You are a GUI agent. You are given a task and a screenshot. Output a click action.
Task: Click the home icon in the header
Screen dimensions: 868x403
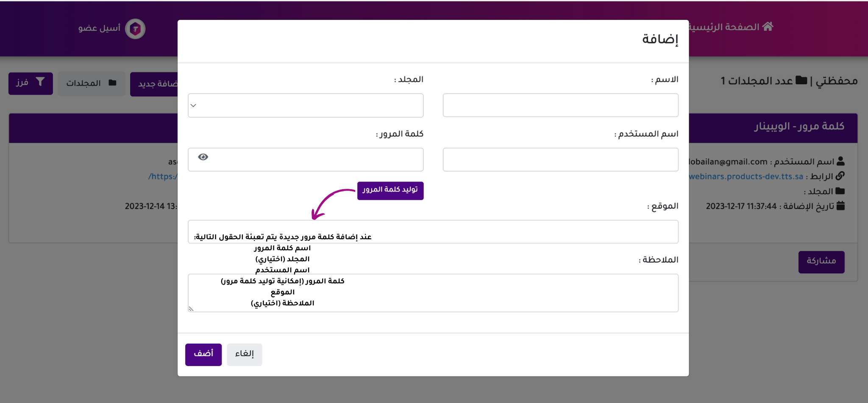(x=768, y=26)
